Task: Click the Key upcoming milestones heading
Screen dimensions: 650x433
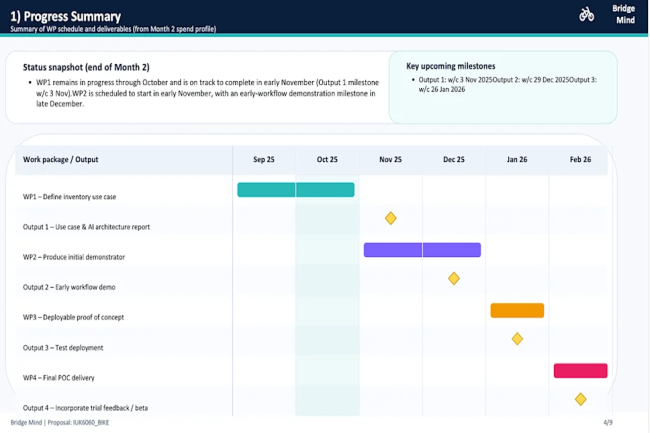Action: 452,66
